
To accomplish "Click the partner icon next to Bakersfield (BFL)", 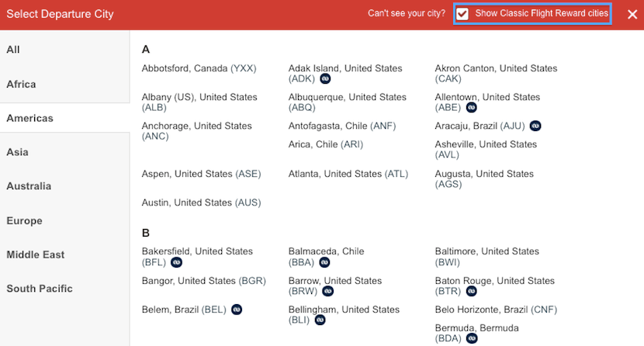I will 175,262.
